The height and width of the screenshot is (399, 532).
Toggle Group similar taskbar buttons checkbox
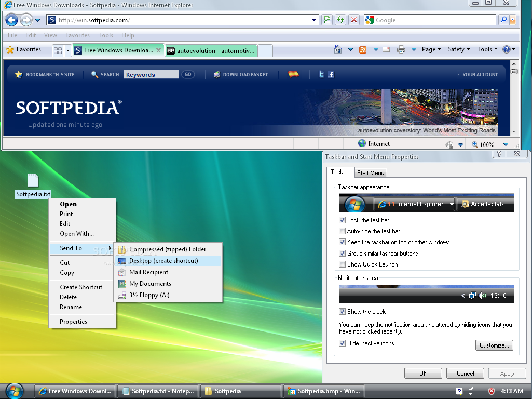(342, 254)
